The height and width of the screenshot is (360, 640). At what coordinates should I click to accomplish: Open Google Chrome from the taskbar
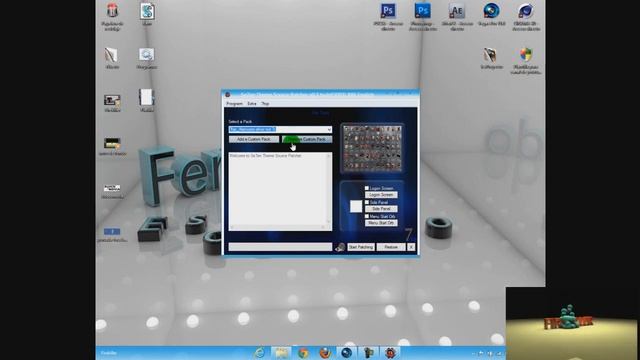click(x=303, y=353)
